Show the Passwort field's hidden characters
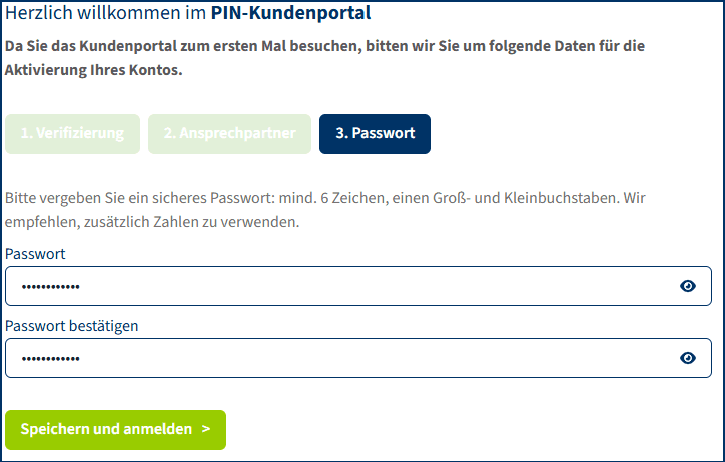 tap(688, 286)
